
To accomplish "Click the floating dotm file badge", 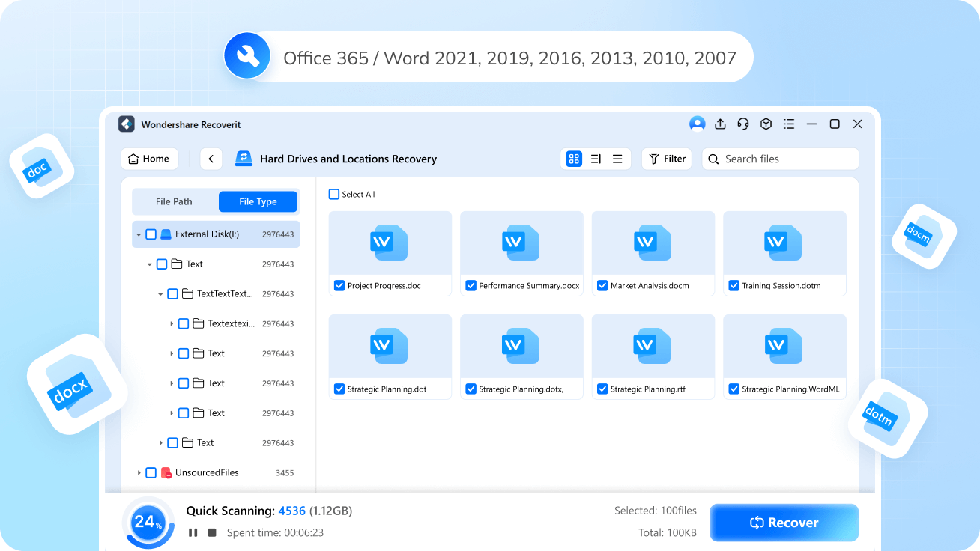I will pyautogui.click(x=888, y=418).
